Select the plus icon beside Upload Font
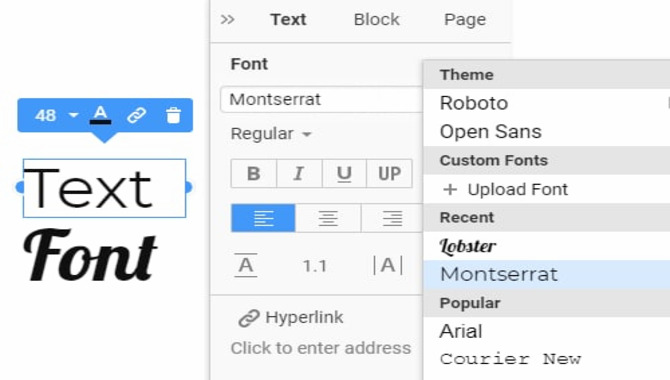 [x=450, y=189]
